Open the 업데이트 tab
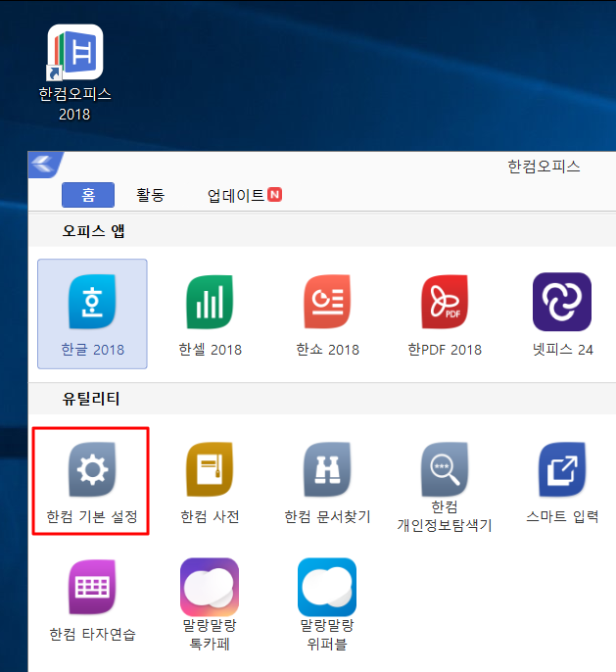This screenshot has width=616, height=672. pos(236,195)
